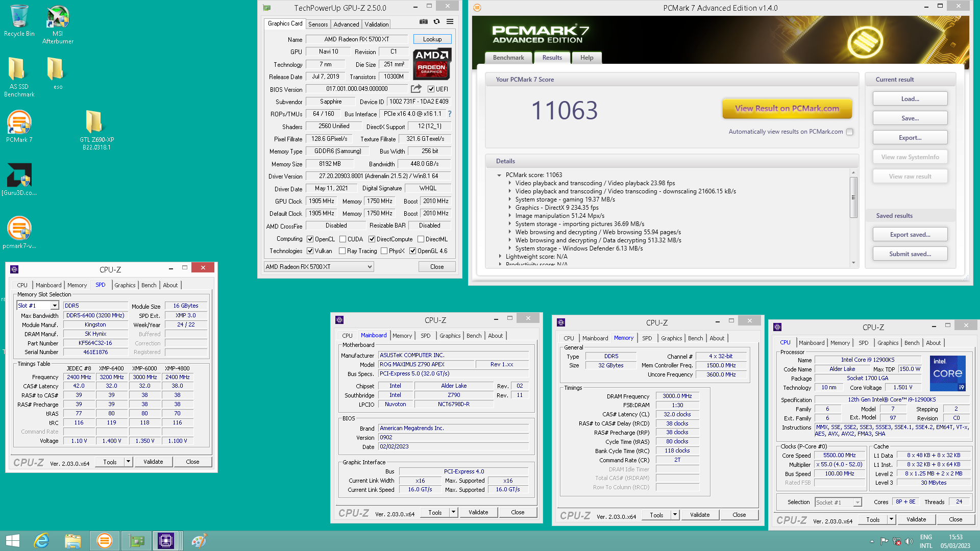Toggle the DirectCompute checkbox
Viewport: 980px width, 551px height.
[x=372, y=239]
